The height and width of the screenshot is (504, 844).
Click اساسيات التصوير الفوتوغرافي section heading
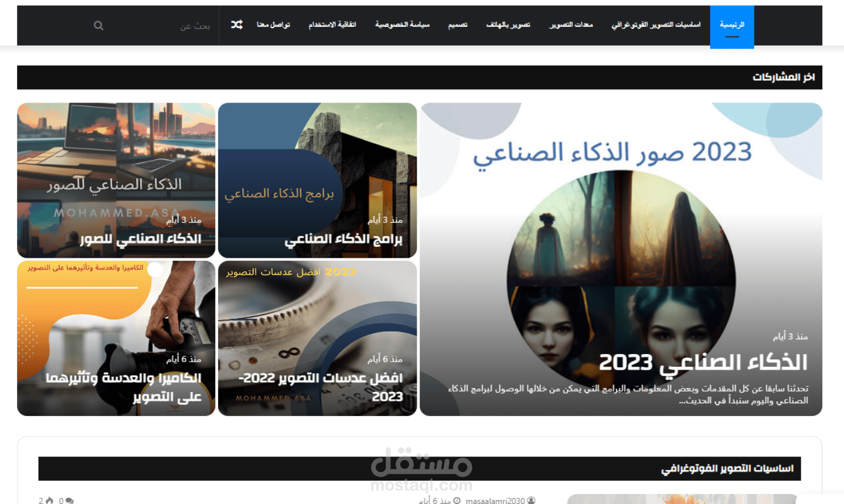(727, 469)
